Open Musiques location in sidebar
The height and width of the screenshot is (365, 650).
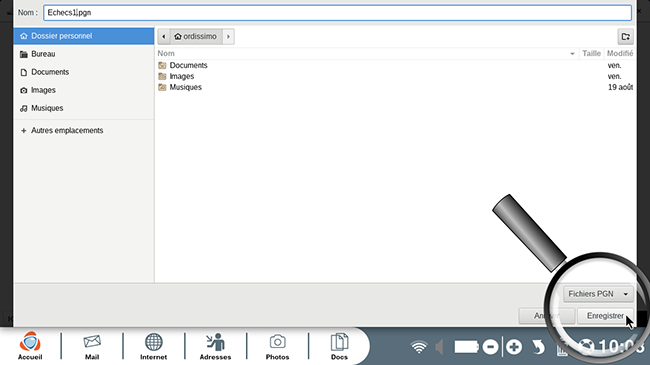coord(84,108)
